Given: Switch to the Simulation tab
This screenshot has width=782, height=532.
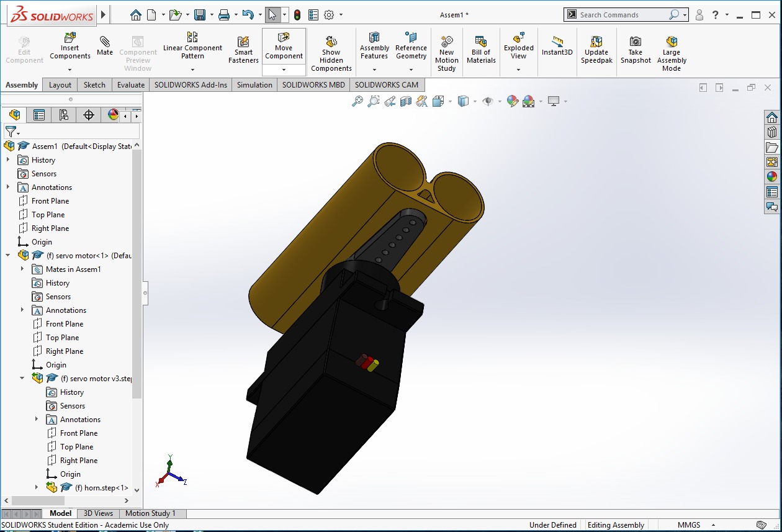Looking at the screenshot, I should click(x=254, y=85).
